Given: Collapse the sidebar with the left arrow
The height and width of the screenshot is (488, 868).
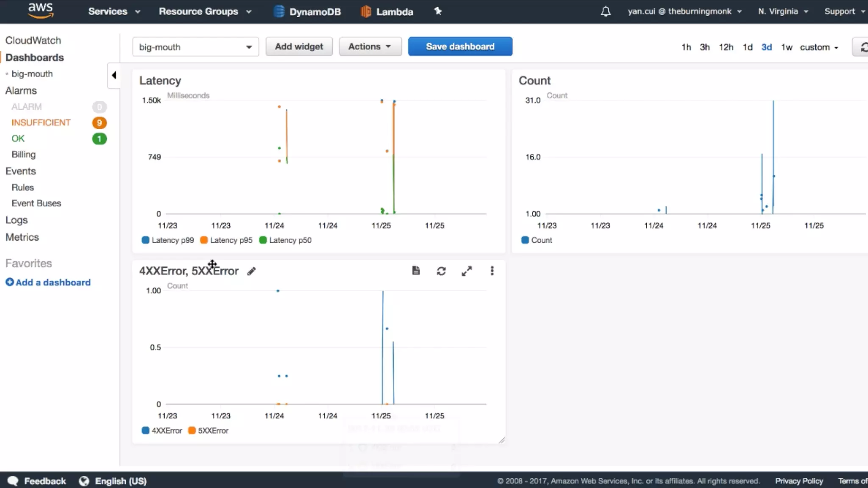Looking at the screenshot, I should coord(114,75).
